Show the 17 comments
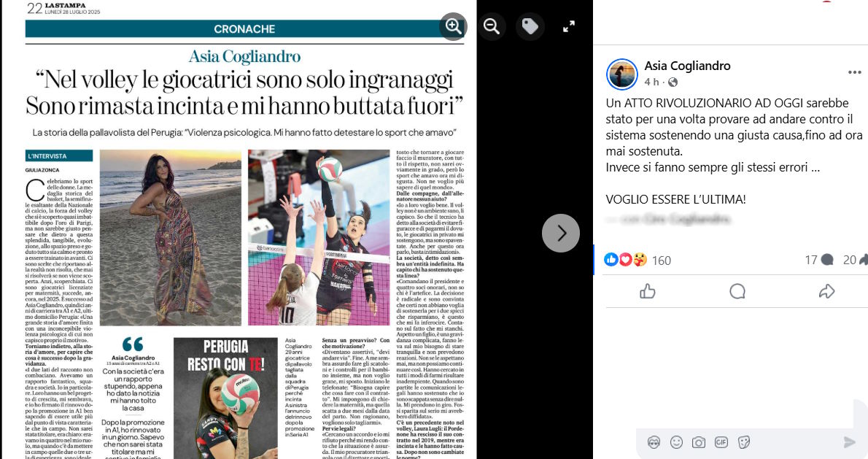Viewport: 868px width, 459px height. 819,260
